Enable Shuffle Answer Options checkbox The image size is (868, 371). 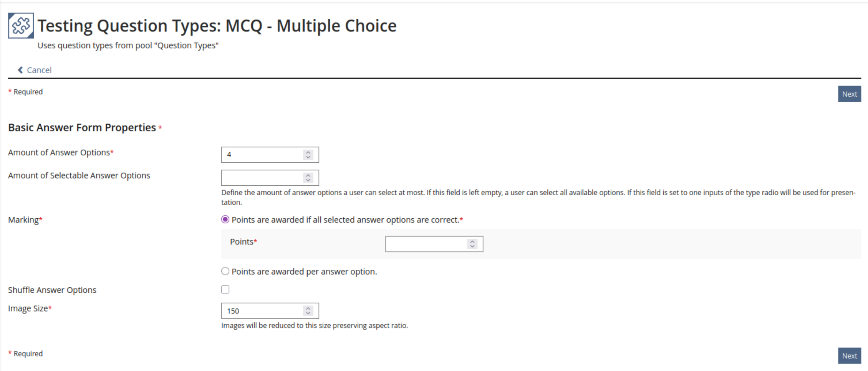tap(225, 290)
